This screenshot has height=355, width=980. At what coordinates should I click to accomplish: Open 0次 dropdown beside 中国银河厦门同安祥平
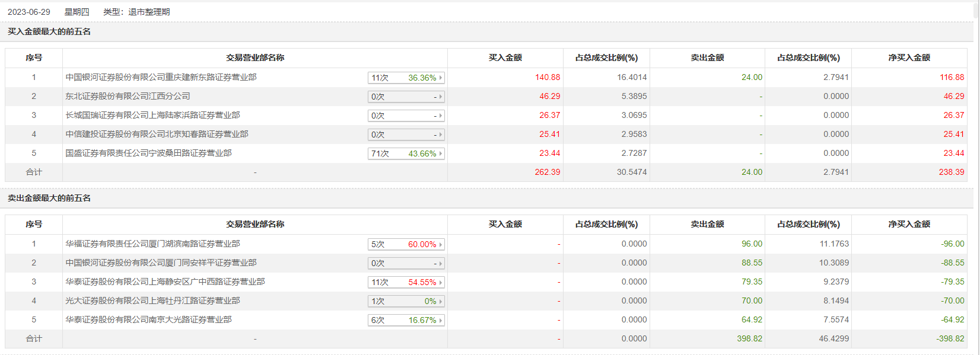pos(406,263)
